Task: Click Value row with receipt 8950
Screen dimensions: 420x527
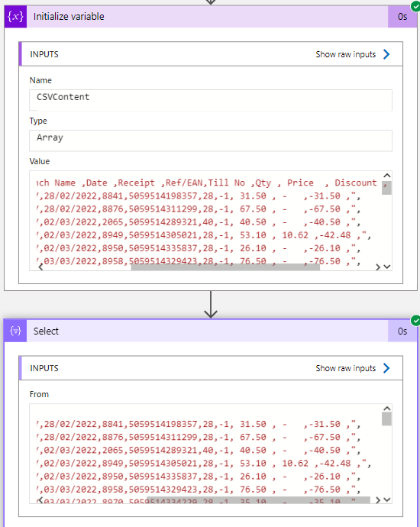Action: pyautogui.click(x=199, y=248)
